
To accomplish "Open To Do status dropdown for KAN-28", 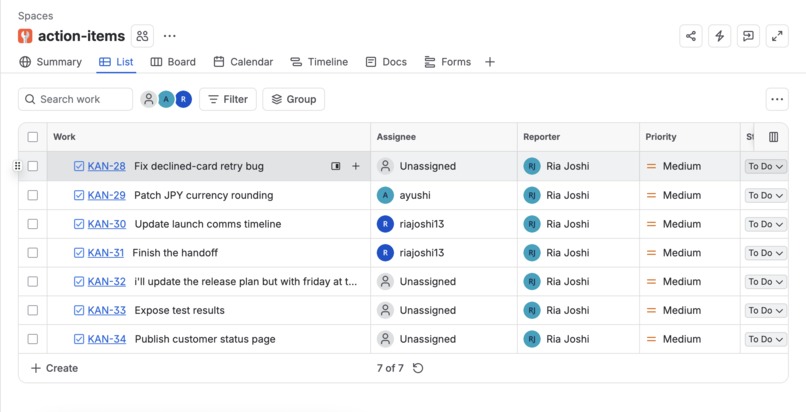I will point(766,166).
